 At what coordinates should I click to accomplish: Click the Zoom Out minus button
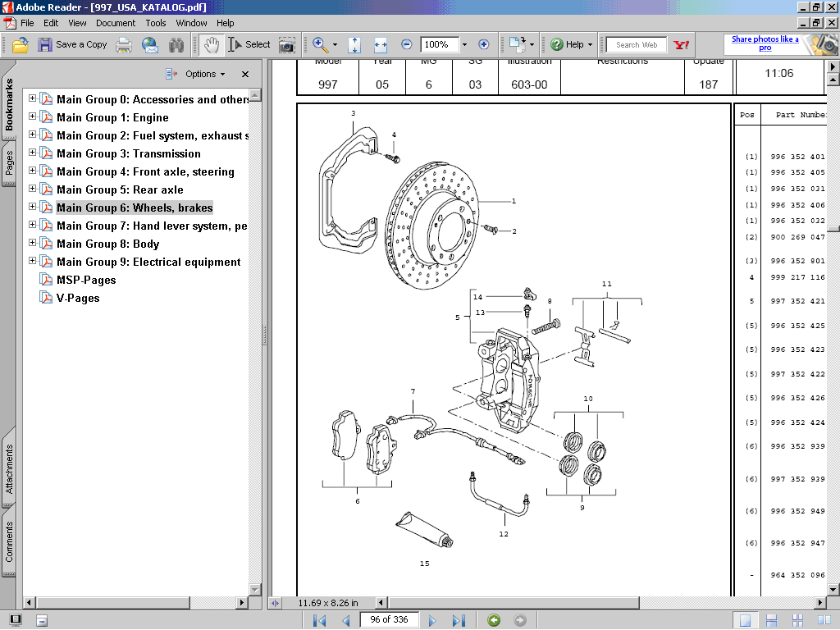(x=407, y=45)
